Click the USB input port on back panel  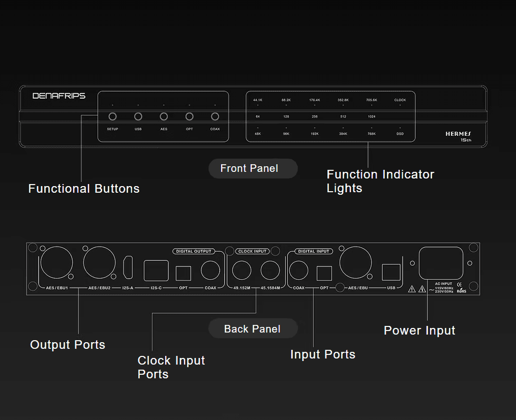tap(391, 272)
